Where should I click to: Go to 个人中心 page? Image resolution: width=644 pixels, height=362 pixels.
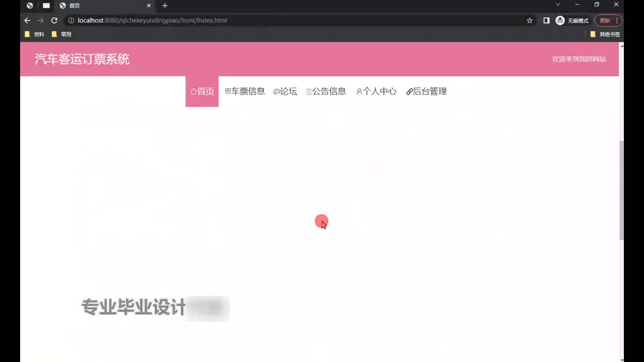pyautogui.click(x=376, y=91)
